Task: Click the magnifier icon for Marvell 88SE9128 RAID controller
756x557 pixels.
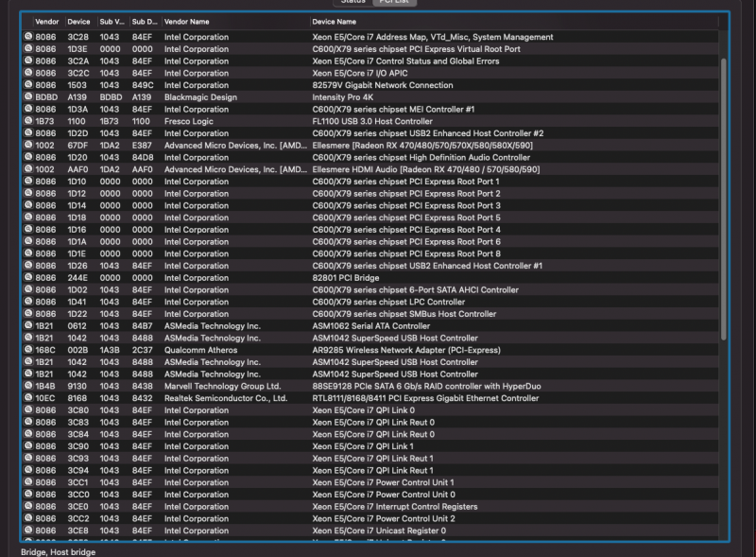Action: pos(28,386)
